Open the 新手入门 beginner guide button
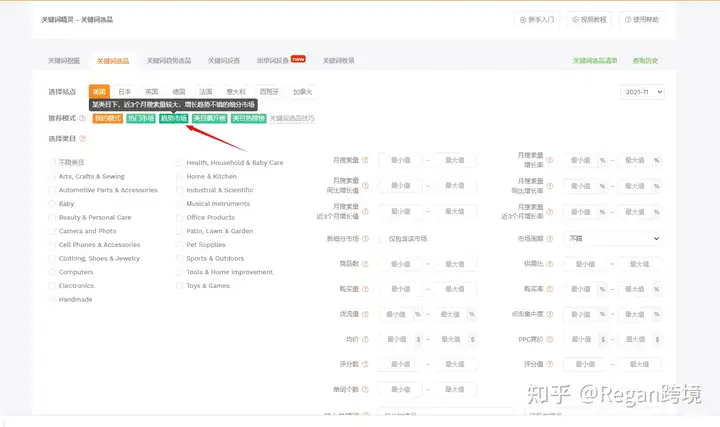Image resolution: width=720 pixels, height=427 pixels. pos(536,20)
